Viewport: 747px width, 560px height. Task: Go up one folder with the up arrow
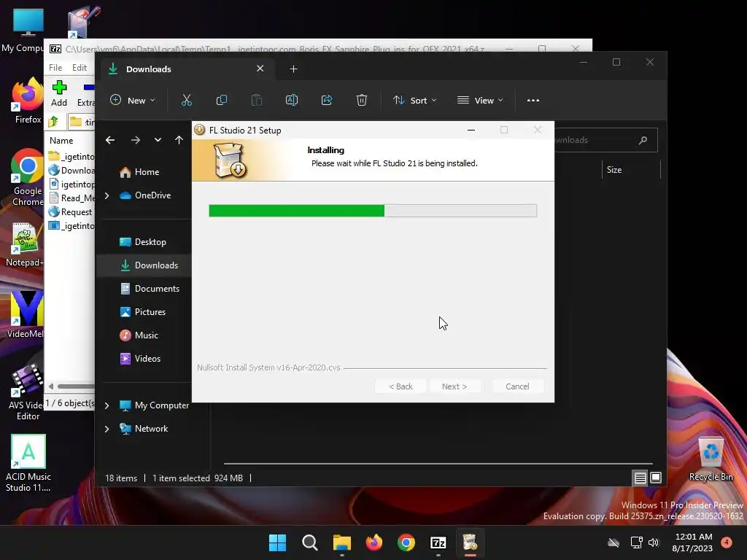click(179, 140)
